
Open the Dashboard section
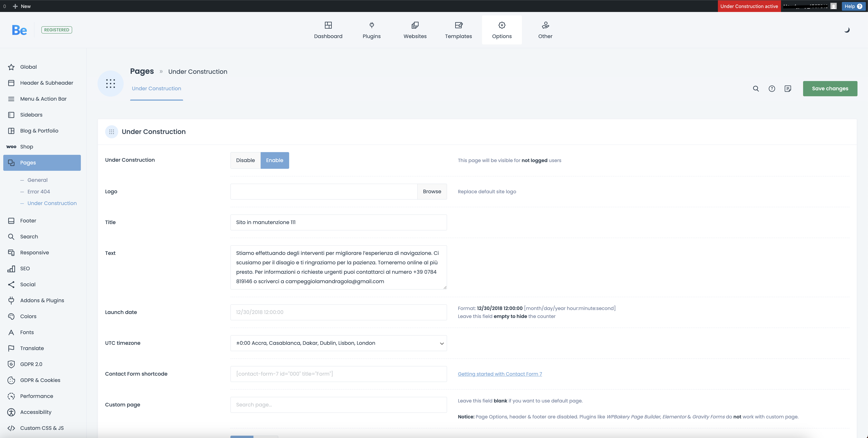pos(328,30)
